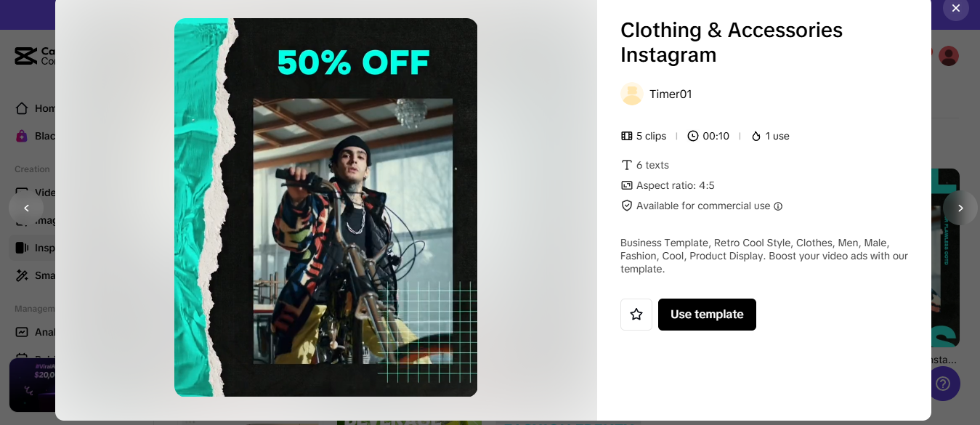Open Timer01's profile avatar

point(632,94)
